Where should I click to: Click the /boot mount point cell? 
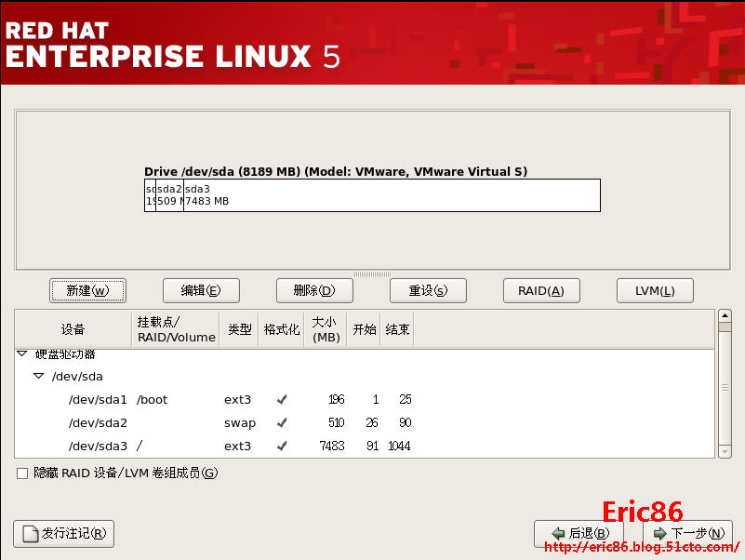[152, 400]
